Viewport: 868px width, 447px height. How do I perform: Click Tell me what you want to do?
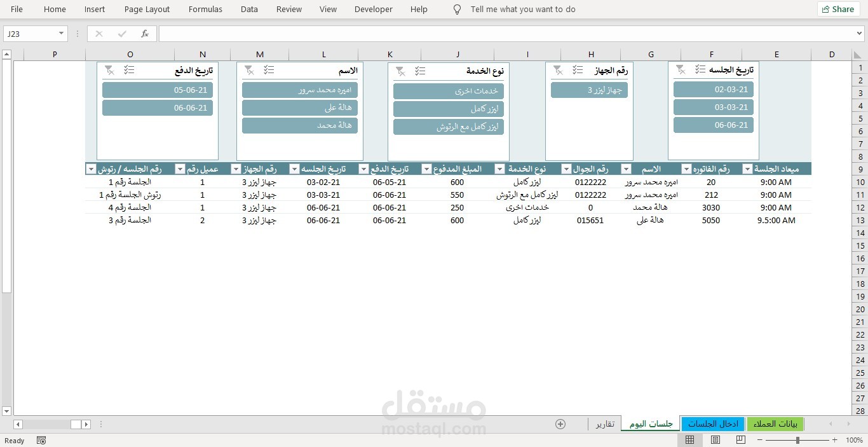tap(523, 10)
